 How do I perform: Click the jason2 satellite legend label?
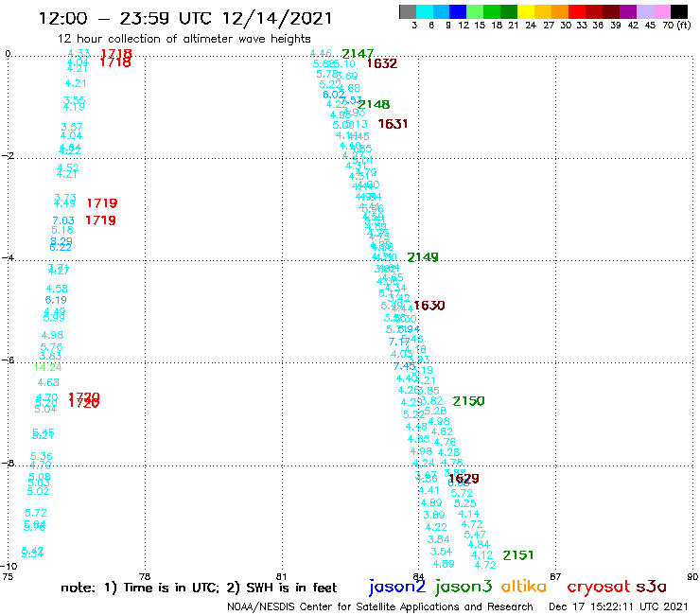[x=397, y=588]
